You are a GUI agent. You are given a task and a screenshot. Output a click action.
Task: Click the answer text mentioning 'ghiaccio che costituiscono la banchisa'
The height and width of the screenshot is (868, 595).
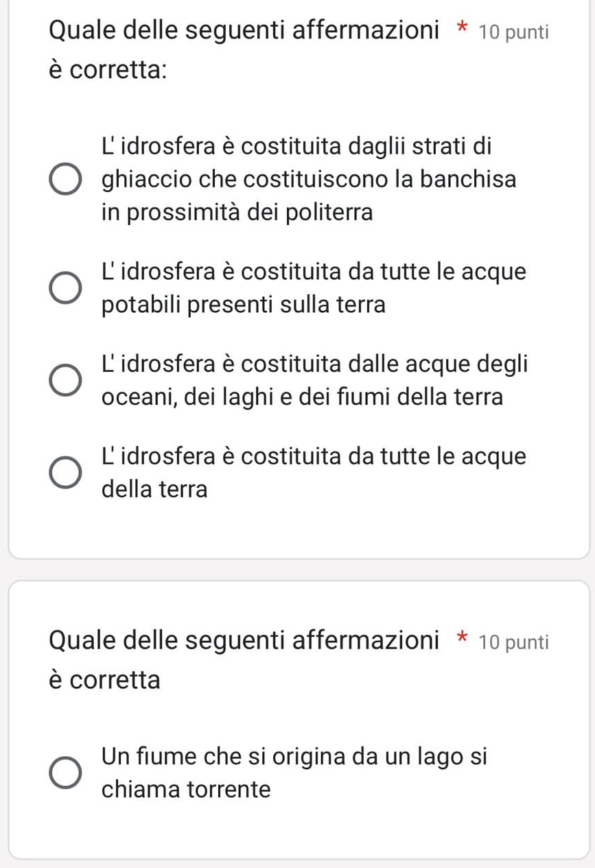[309, 180]
